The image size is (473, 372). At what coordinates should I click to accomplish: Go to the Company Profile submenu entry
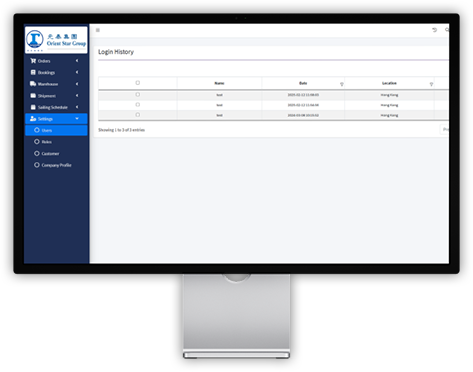[x=56, y=165]
